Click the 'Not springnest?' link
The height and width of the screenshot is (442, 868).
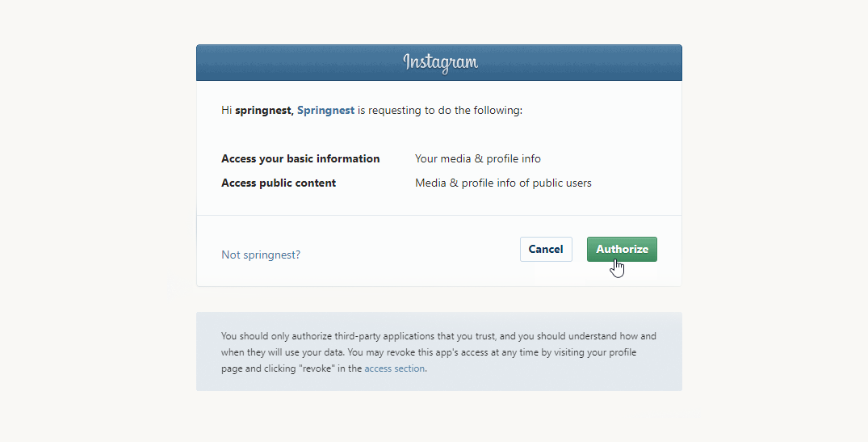click(x=261, y=255)
